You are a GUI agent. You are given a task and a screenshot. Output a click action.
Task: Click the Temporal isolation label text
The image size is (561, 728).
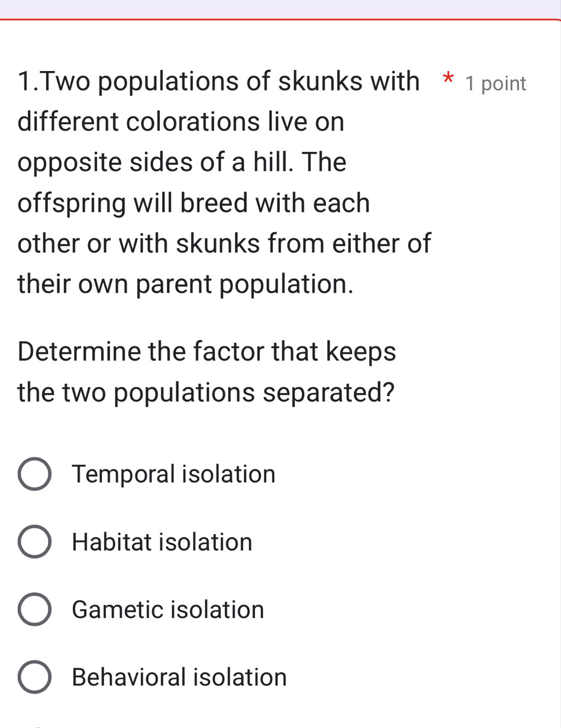pyautogui.click(x=173, y=474)
